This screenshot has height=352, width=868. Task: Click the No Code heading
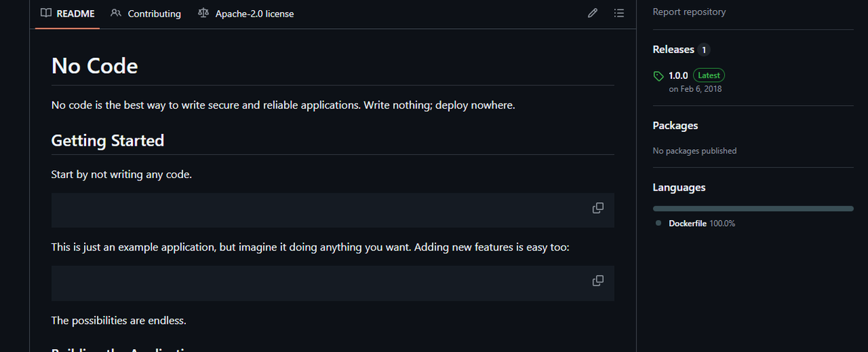95,66
